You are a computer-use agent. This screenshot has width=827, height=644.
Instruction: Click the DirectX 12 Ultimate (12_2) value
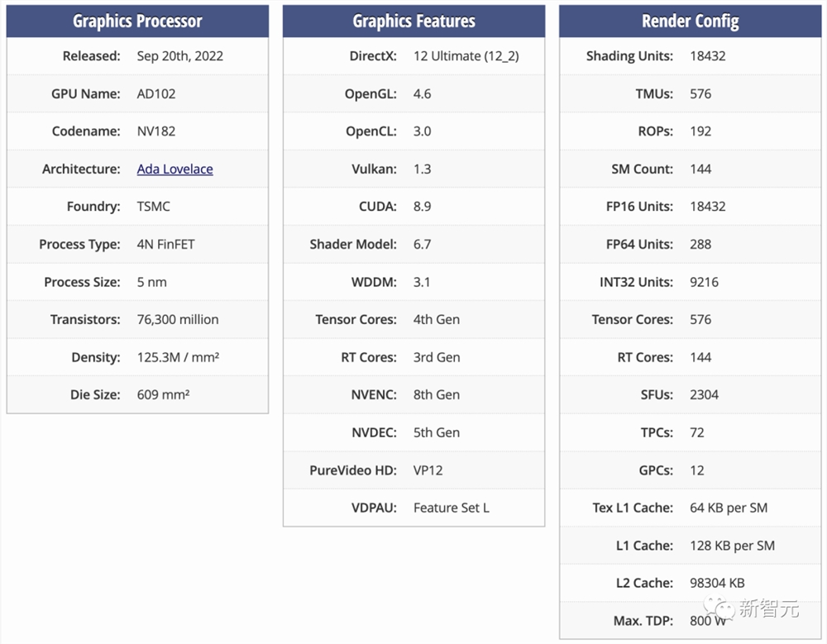click(466, 56)
